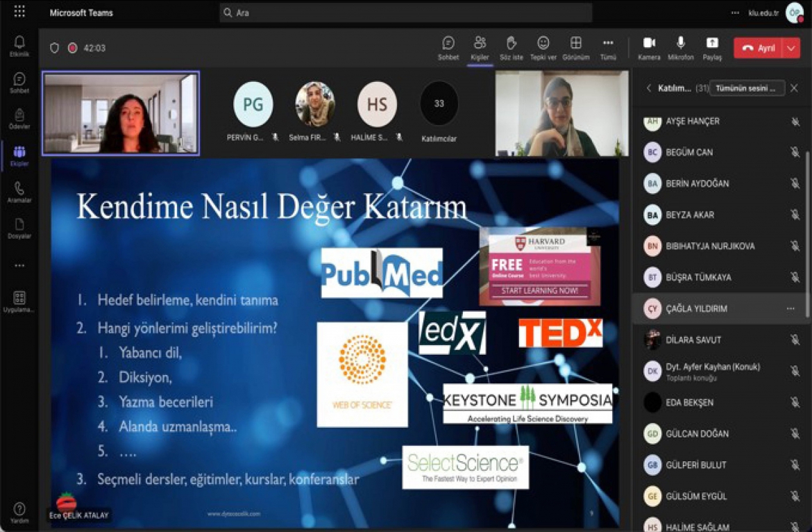Viewport: 812px width, 532px height.
Task: Select the woman with glasses video tile
Action: tap(562, 113)
